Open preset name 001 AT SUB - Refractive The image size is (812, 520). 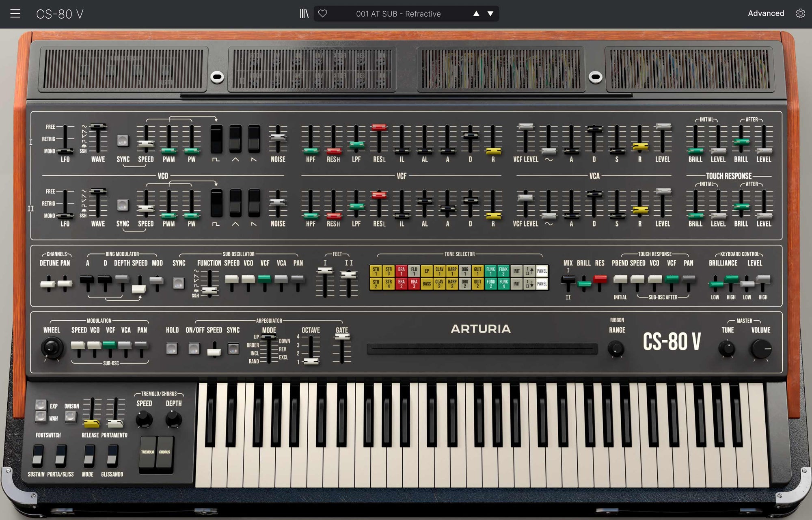(398, 13)
